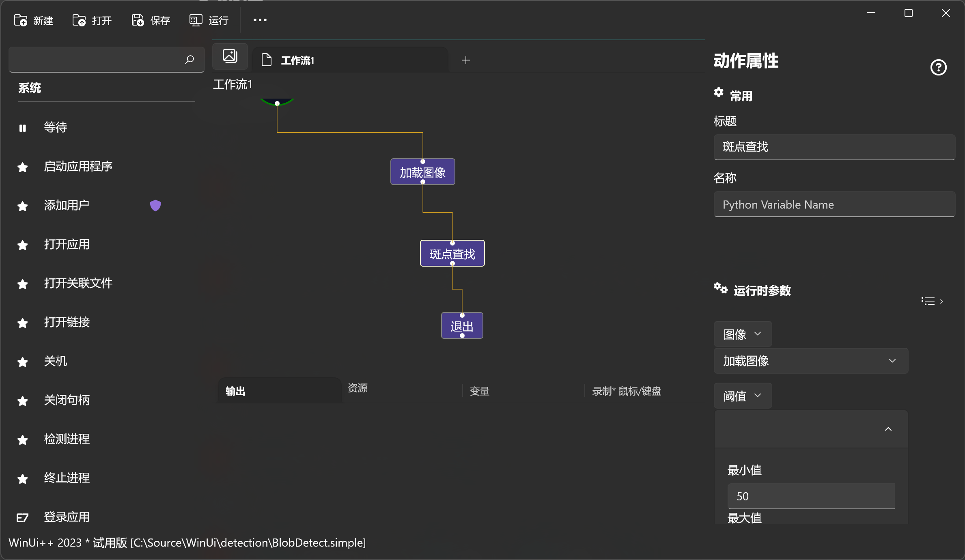Run the workflow with 运行
This screenshot has width=965, height=560.
coord(208,20)
